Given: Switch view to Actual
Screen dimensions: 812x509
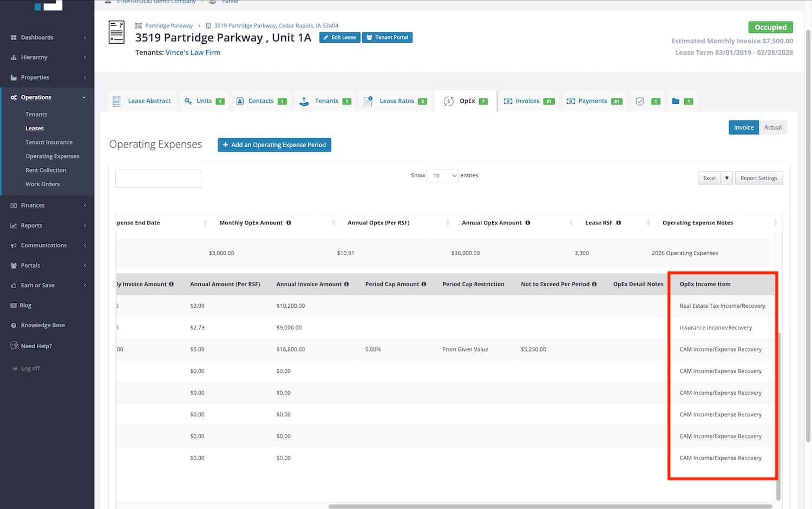Looking at the screenshot, I should click(x=772, y=128).
